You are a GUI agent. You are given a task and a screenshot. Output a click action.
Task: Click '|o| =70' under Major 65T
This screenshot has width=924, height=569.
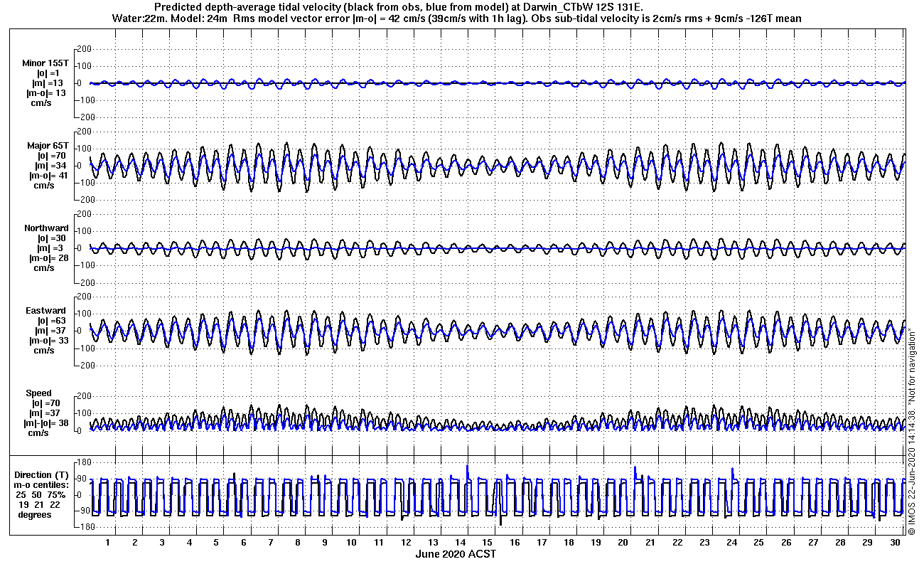tap(50, 156)
